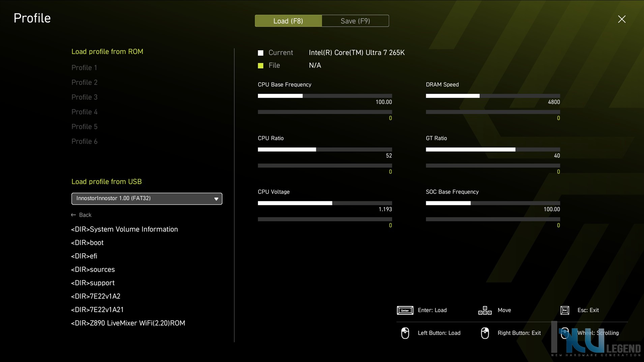Click the Enter: Load hint label
644x362 pixels.
[x=432, y=310]
